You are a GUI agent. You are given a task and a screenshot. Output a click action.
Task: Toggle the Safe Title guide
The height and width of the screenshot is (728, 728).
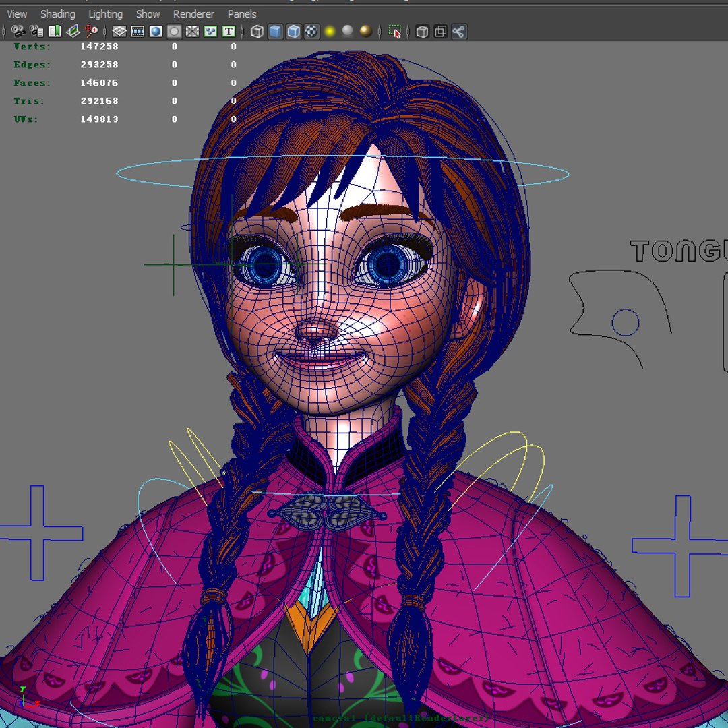tap(229, 32)
